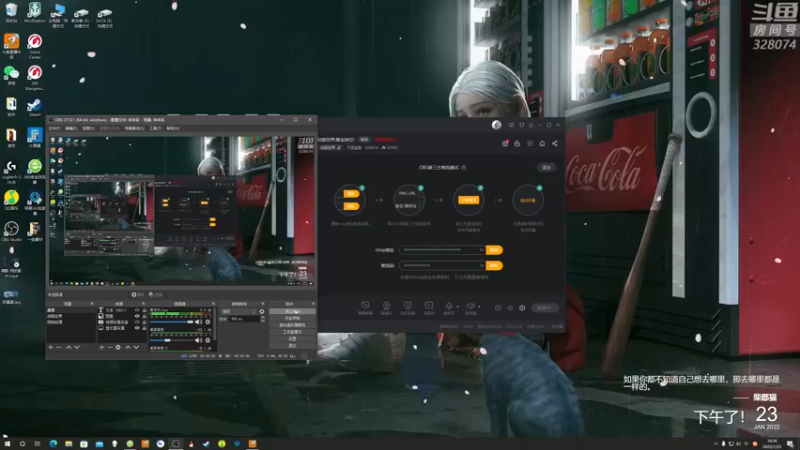Toggle the lock on the display capture source
The width and height of the screenshot is (800, 450).
[144, 328]
